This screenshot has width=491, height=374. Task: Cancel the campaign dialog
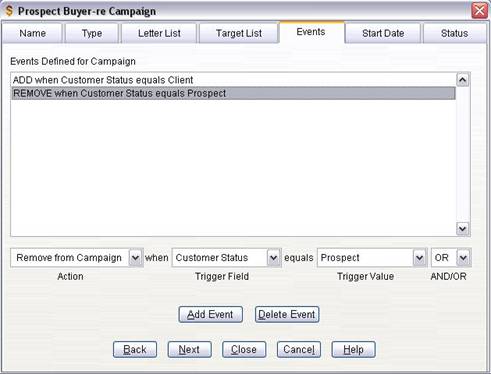(x=299, y=349)
